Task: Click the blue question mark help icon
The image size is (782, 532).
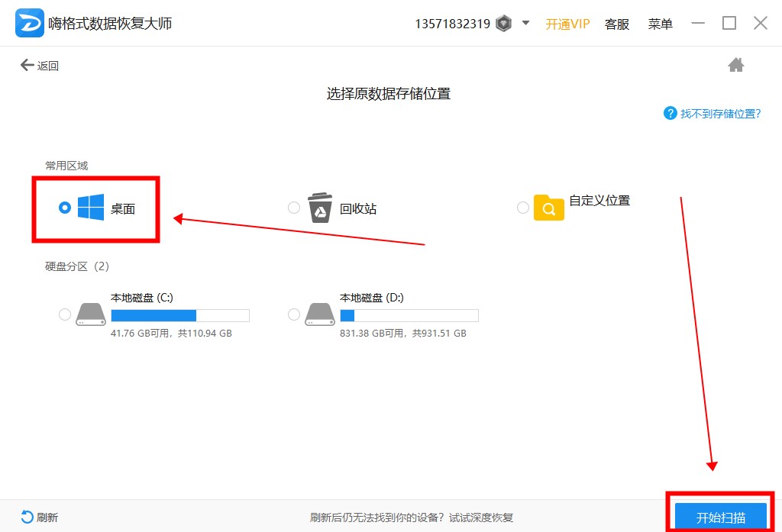Action: [670, 113]
